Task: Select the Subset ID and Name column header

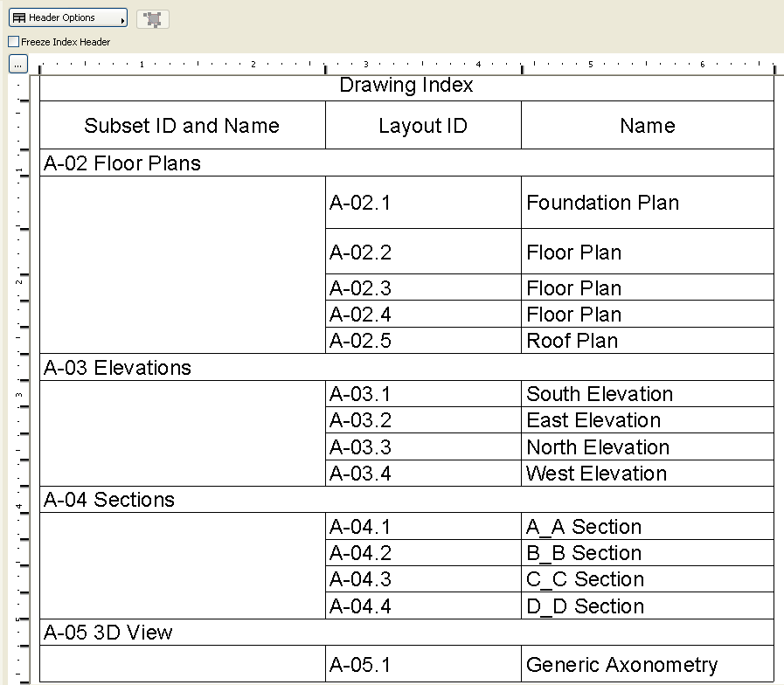Action: click(181, 125)
